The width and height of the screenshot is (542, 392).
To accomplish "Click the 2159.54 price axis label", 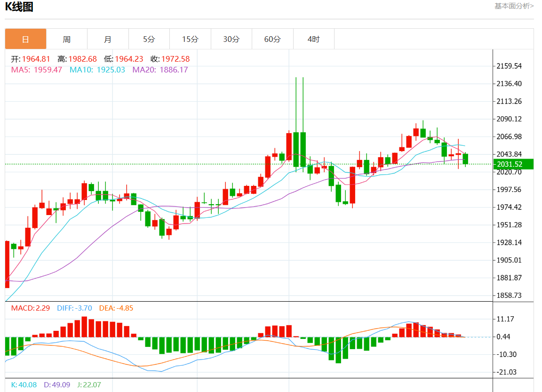I will tap(509, 66).
